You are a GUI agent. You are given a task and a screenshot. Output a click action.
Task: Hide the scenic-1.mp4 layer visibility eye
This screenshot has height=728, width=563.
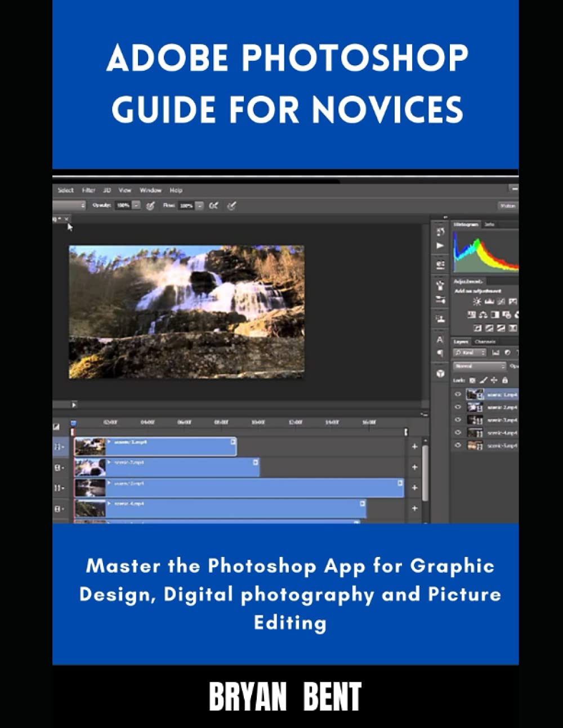click(x=458, y=394)
